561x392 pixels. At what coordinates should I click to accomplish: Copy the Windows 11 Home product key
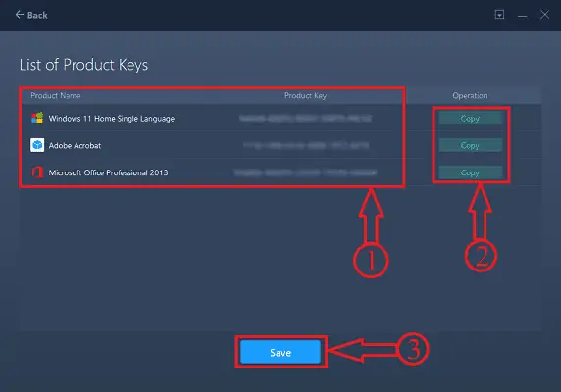tap(470, 118)
